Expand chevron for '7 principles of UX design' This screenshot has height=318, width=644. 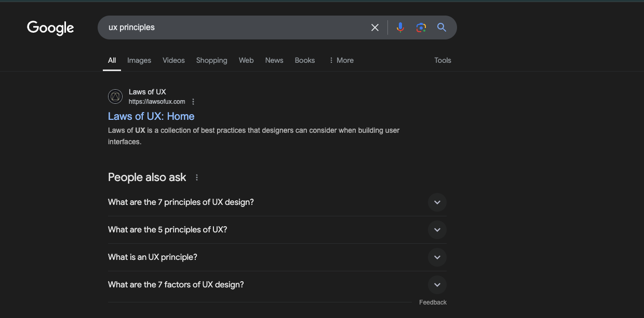coord(437,202)
